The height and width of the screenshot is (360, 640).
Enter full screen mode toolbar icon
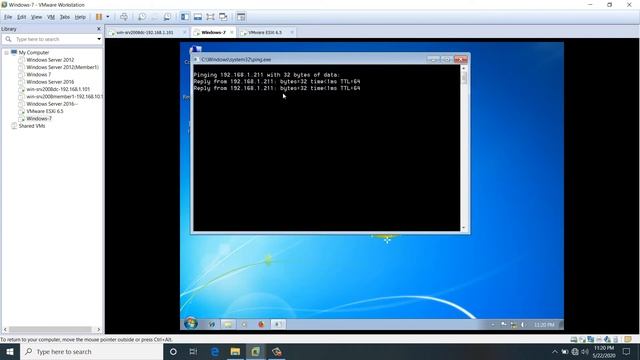pos(210,17)
